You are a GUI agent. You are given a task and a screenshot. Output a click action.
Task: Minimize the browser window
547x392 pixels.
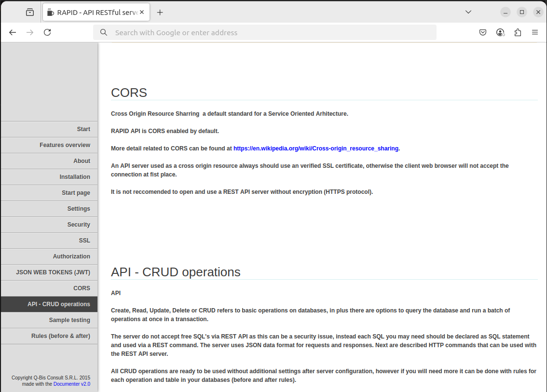click(x=506, y=12)
